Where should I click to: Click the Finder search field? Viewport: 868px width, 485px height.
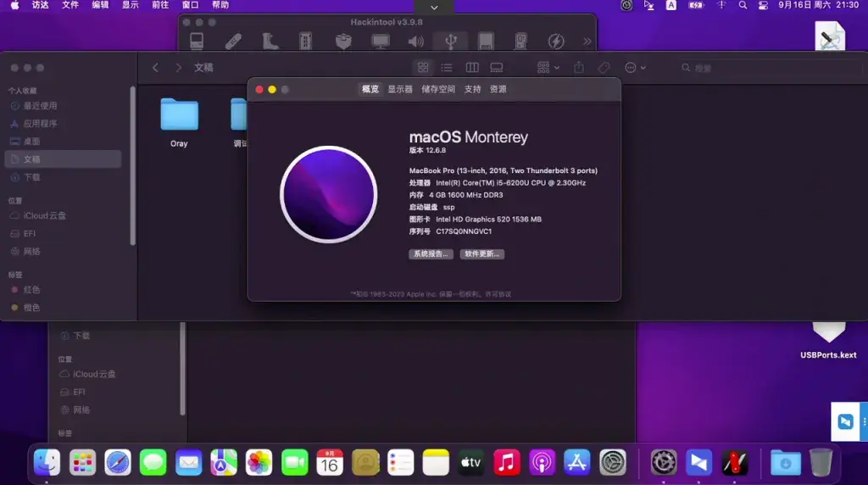click(x=770, y=68)
